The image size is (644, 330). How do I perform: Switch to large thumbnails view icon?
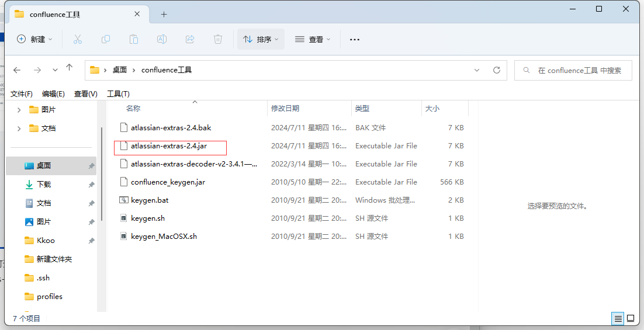coord(631,318)
